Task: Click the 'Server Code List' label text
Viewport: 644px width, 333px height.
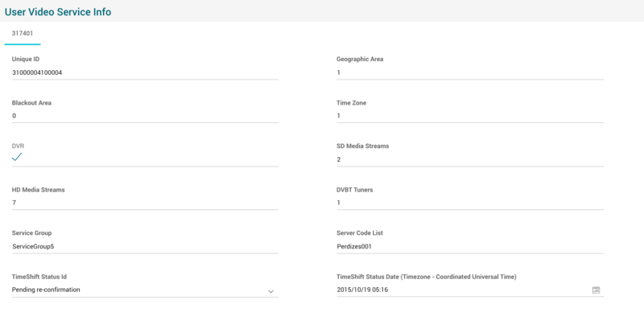Action: (x=364, y=232)
